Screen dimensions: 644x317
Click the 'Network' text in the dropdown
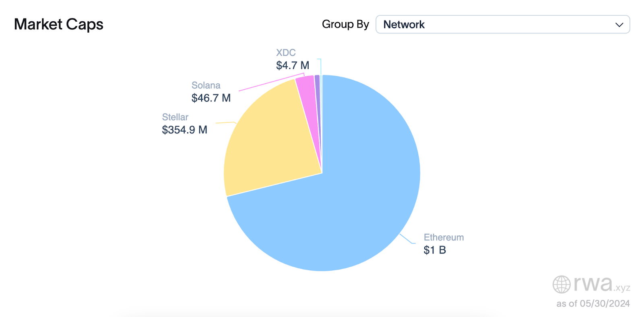pos(404,25)
